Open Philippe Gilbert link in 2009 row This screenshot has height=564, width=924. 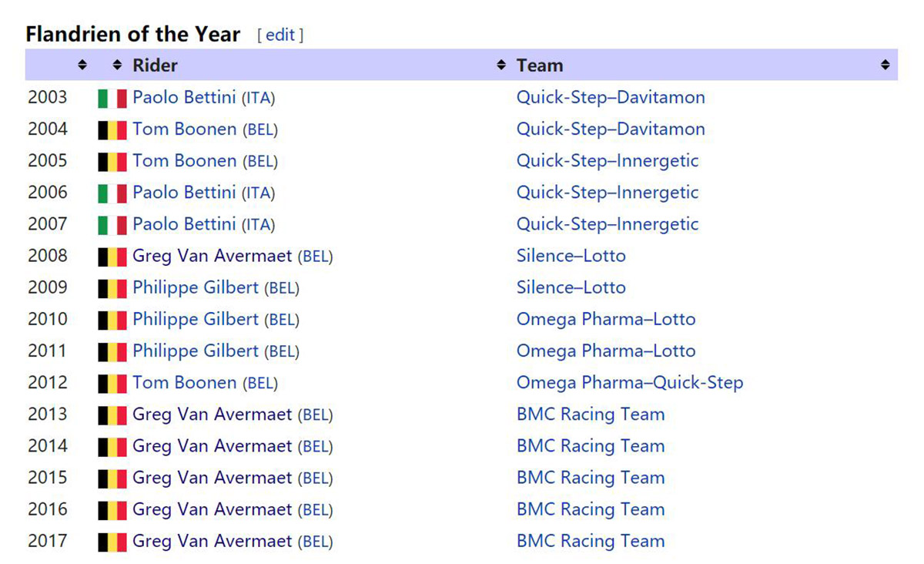click(x=196, y=287)
